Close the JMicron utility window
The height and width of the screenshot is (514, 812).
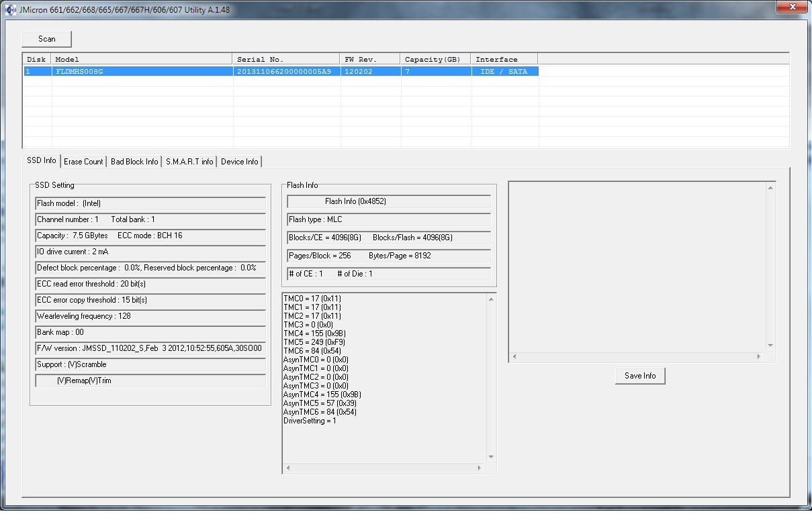pyautogui.click(x=792, y=6)
